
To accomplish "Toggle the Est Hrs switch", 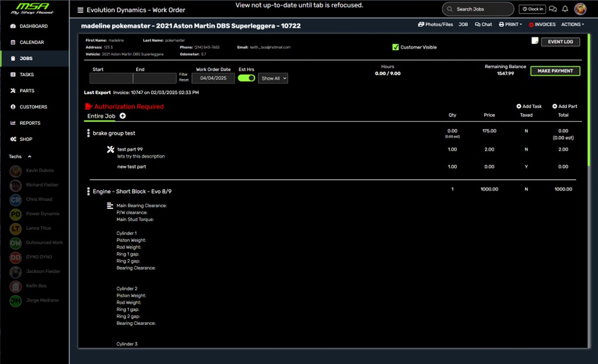I will 246,78.
